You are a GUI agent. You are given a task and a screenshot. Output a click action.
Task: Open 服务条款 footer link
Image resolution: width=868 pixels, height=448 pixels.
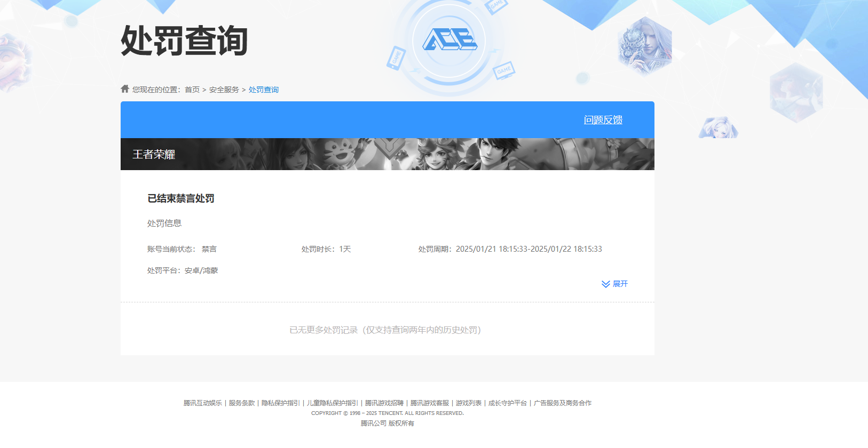pos(242,403)
